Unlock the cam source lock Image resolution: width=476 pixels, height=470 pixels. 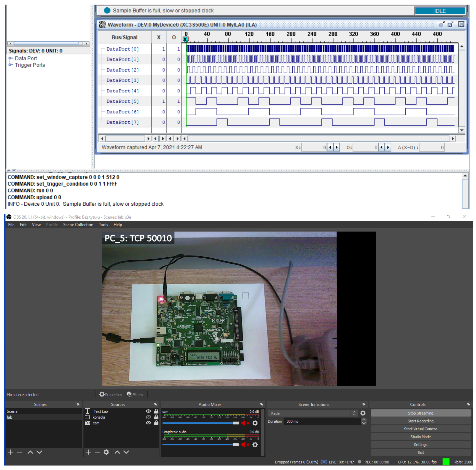156,423
